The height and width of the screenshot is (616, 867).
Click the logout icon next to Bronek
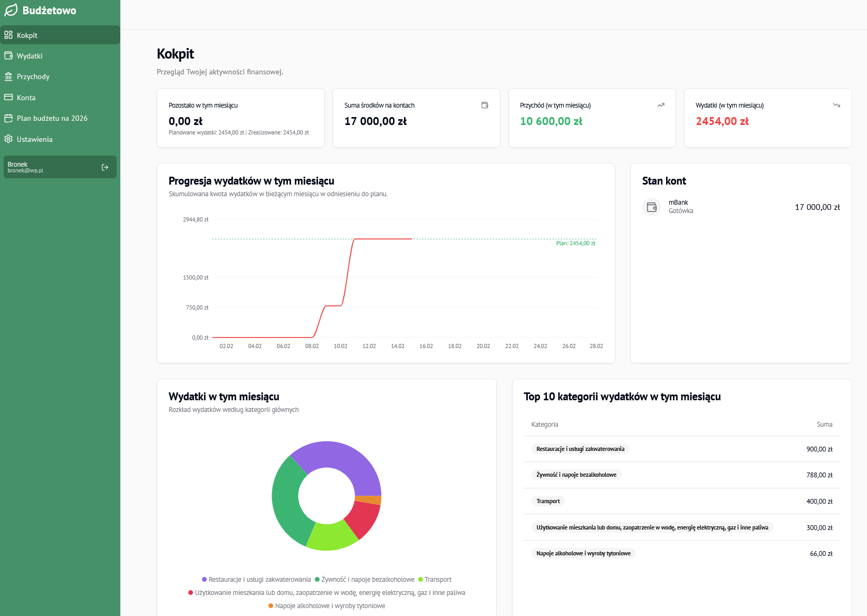click(104, 167)
